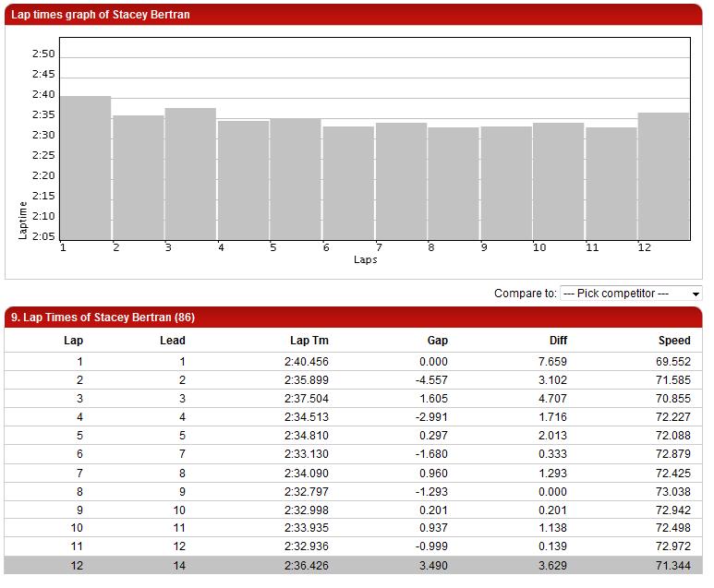Click the Lead column header
Screen dimensions: 714x588
(173, 341)
